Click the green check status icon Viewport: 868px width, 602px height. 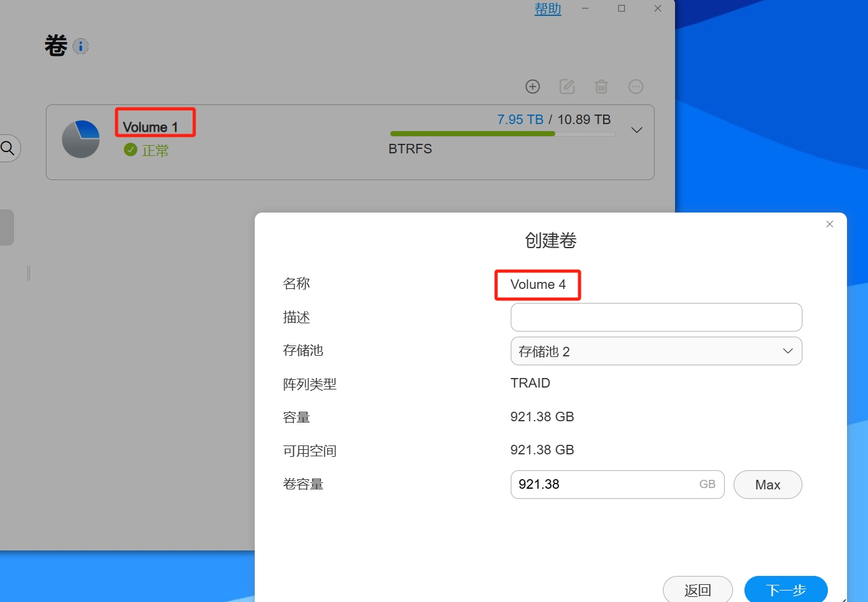click(131, 150)
